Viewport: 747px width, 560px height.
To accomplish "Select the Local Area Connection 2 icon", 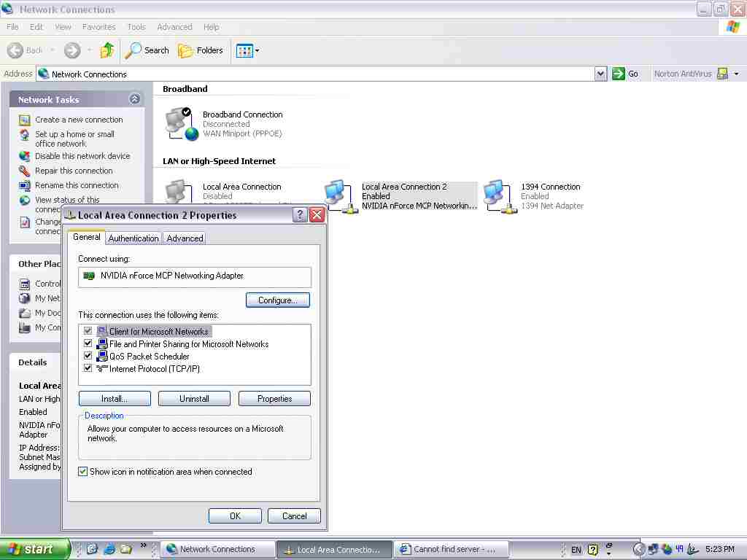I will 341,197.
